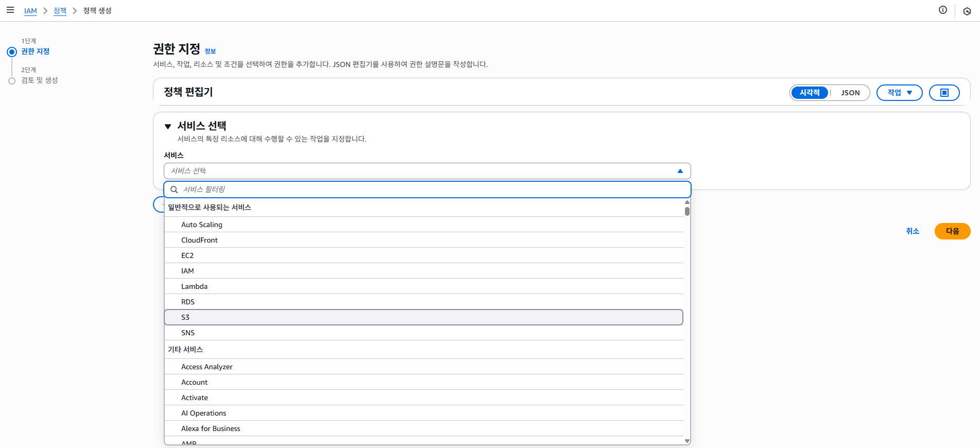Focus the 서비스 필터링 search field

tap(427, 189)
